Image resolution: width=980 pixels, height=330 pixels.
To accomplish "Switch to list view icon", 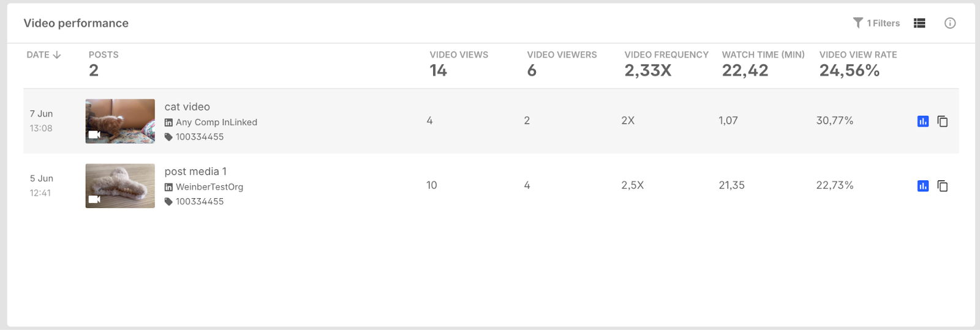I will coord(919,23).
